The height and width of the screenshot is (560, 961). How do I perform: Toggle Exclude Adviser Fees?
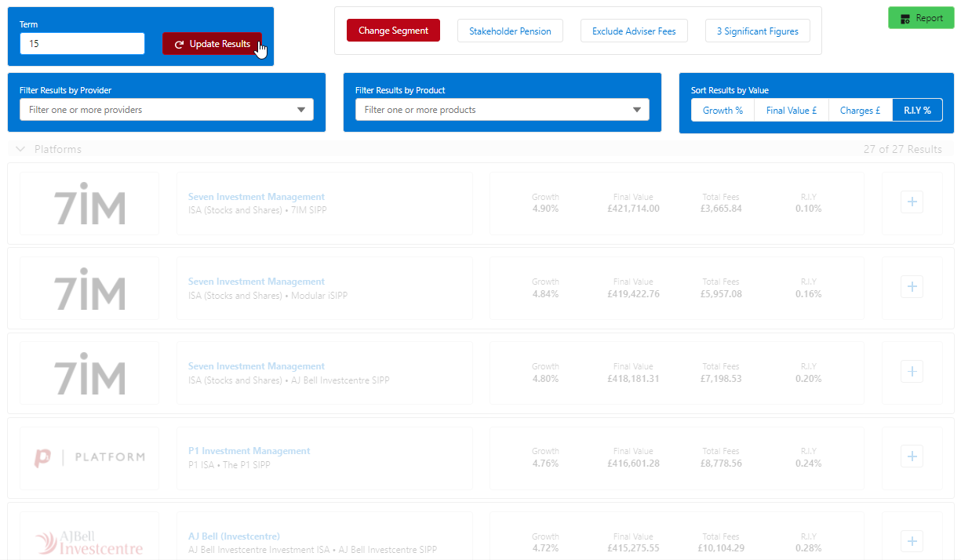point(634,31)
